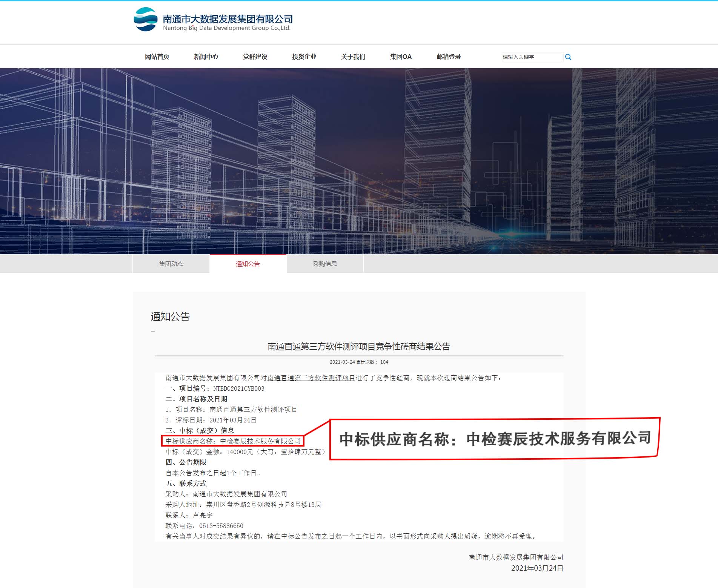Click the enlarged 中检赛辰技术服务有限公司 callout
The image size is (718, 588).
pyautogui.click(x=495, y=439)
